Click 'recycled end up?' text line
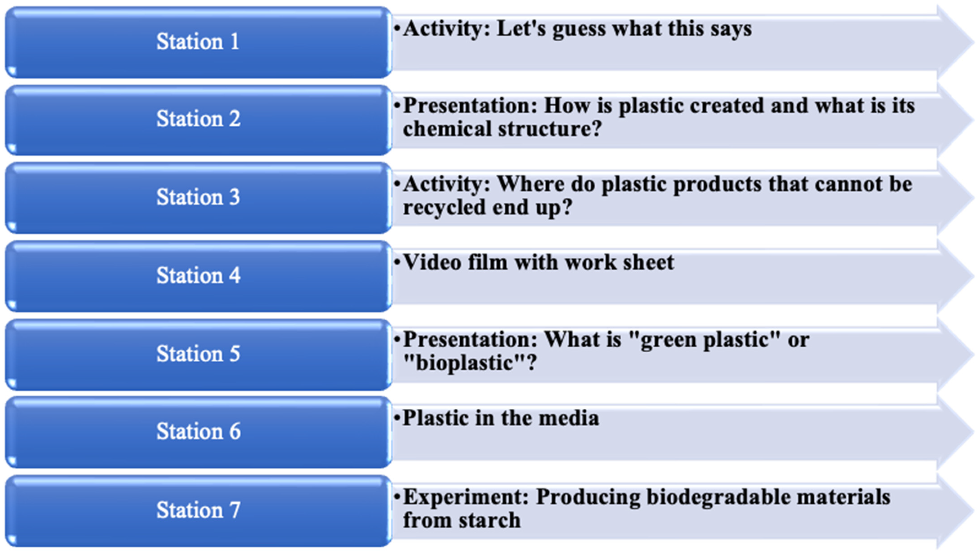 (487, 208)
